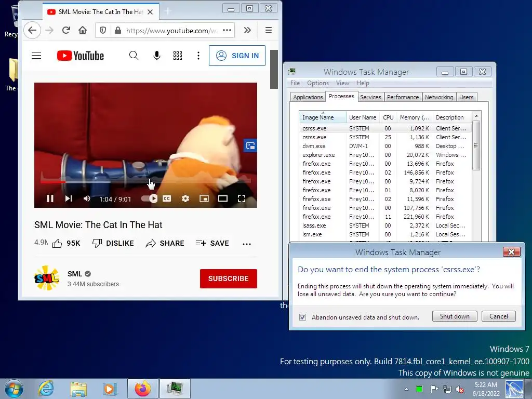This screenshot has height=399, width=532.
Task: Select explorer.exe process row
Action: 385,155
